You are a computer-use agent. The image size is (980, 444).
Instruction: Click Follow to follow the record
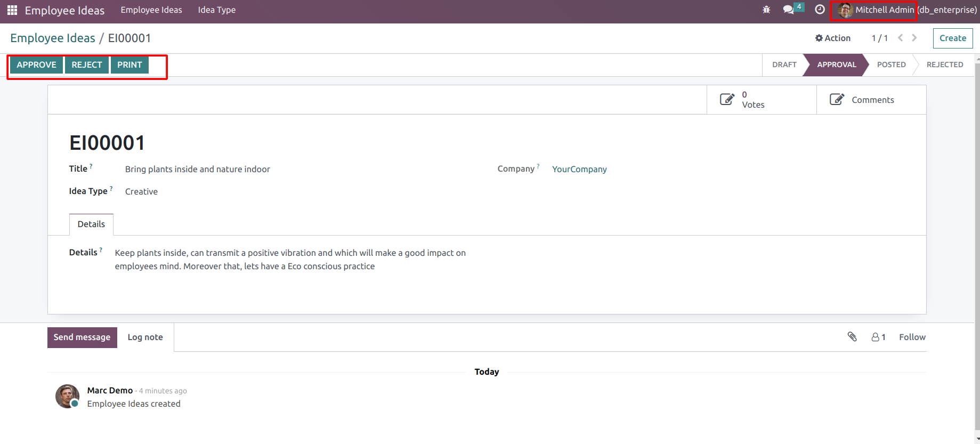pos(912,337)
